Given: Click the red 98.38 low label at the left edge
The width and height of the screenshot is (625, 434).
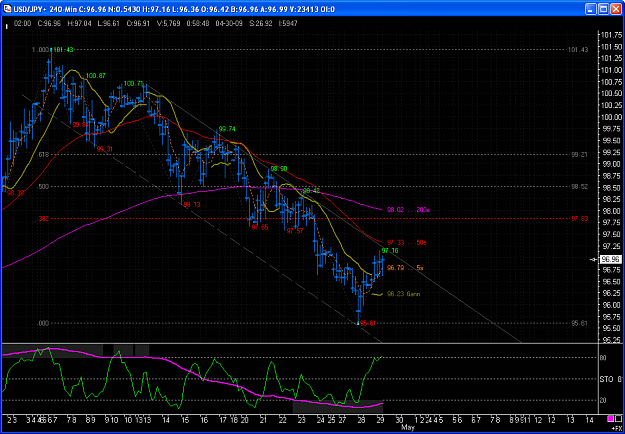Looking at the screenshot, I should [x=15, y=192].
